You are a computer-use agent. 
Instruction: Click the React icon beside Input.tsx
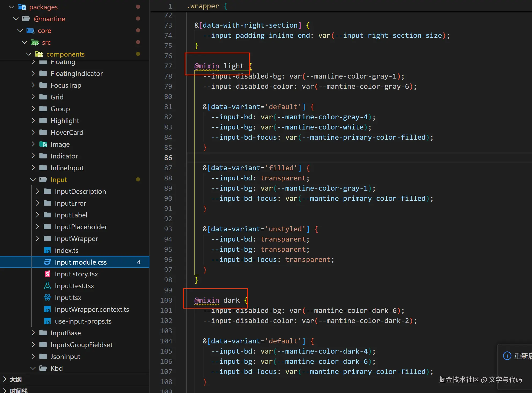tap(47, 298)
